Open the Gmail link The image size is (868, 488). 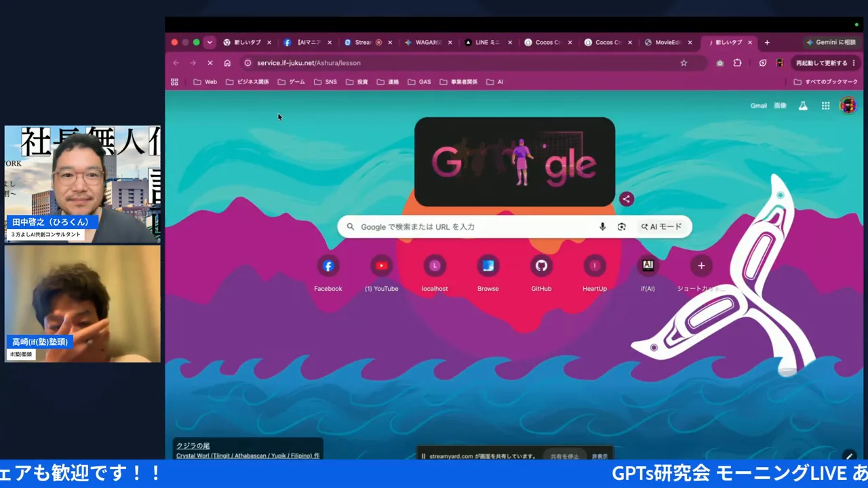tap(758, 106)
